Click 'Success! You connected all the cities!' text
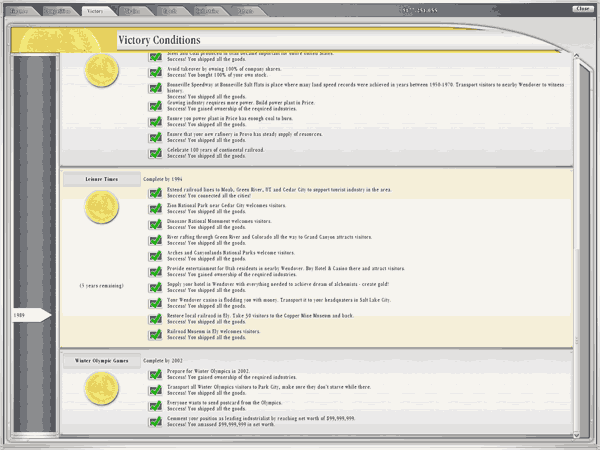This screenshot has height=450, width=600. 209,196
